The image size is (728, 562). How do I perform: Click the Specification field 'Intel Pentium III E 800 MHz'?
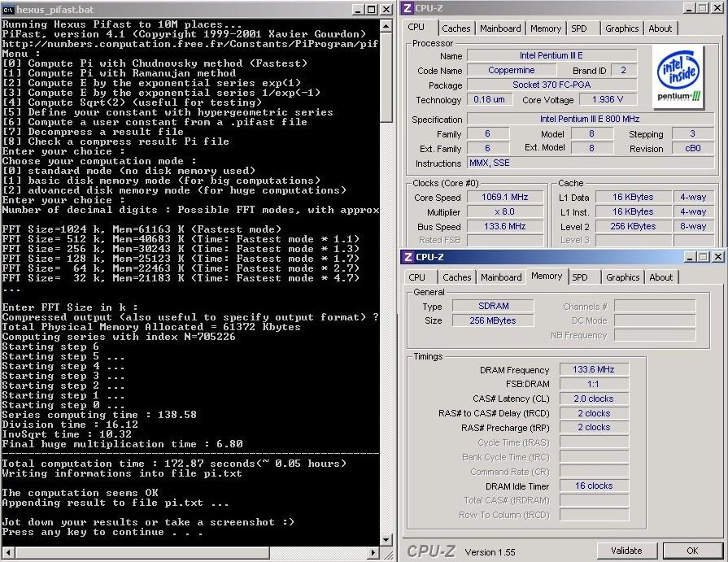click(x=590, y=119)
